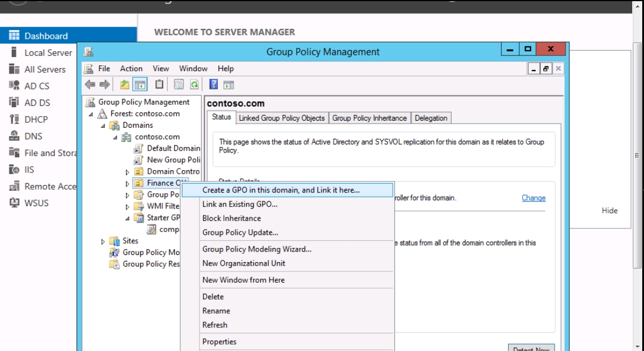Click the AD DS icon in sidebar

14,102
